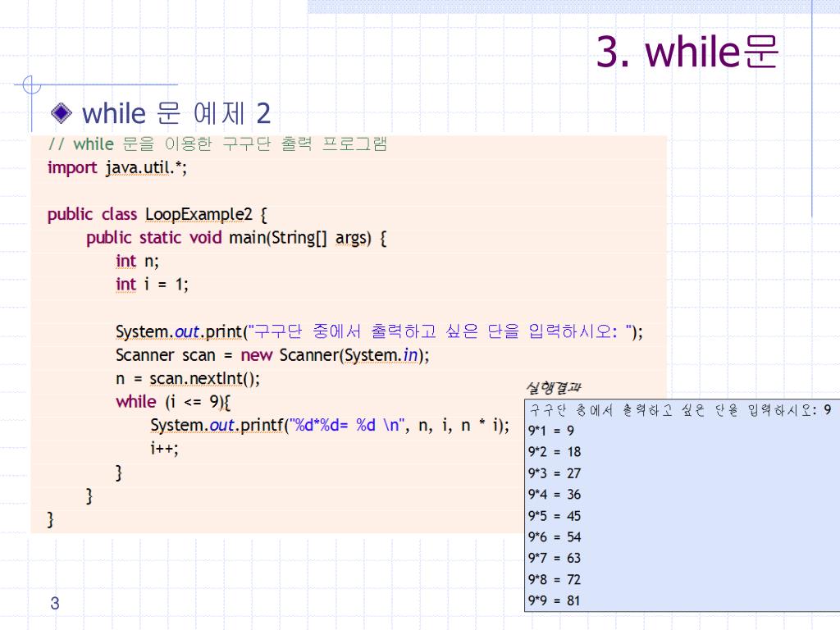Click the slide title '3. while문'

(687, 52)
